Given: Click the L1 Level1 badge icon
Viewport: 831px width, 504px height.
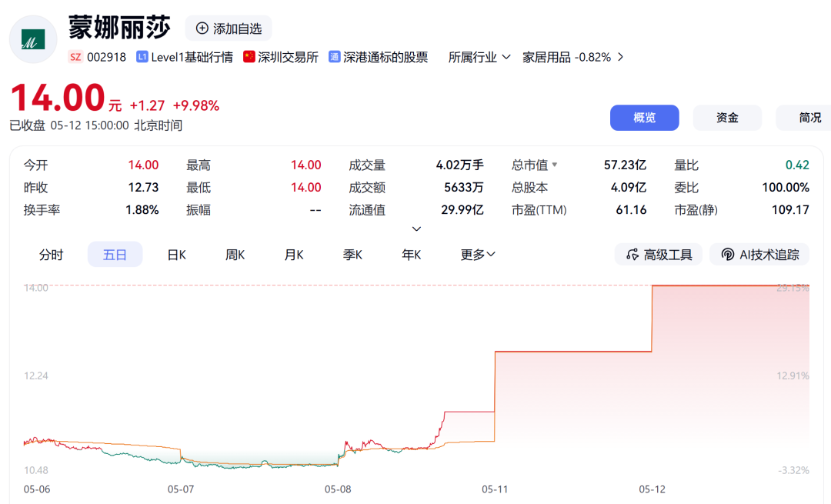Looking at the screenshot, I should [x=142, y=57].
